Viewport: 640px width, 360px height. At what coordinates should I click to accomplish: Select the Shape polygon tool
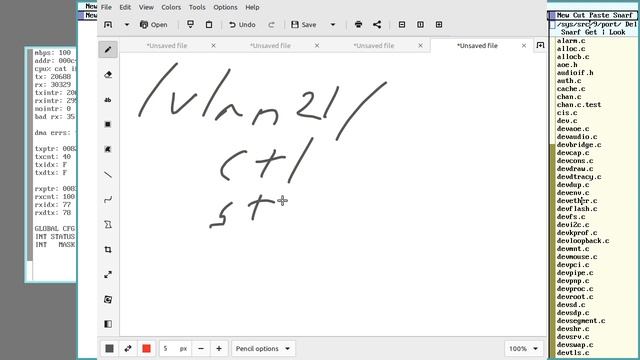pos(108,224)
